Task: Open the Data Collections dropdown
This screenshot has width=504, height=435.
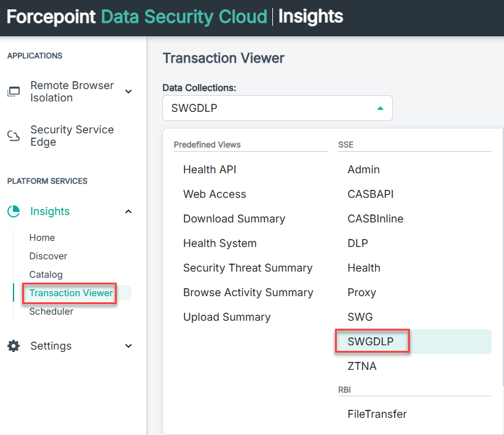Action: (277, 108)
